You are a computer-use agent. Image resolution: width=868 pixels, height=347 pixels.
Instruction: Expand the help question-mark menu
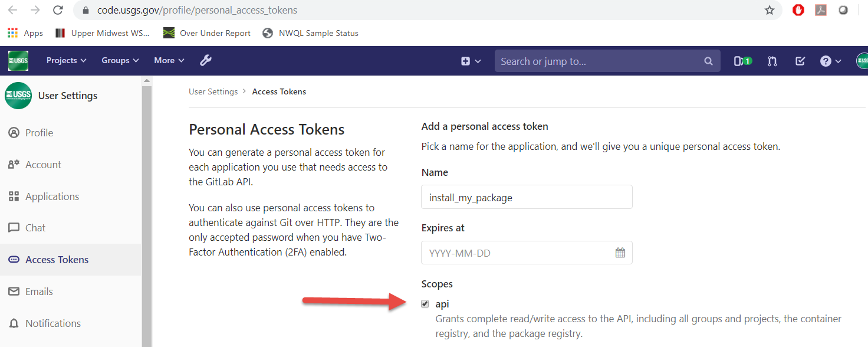pos(830,61)
